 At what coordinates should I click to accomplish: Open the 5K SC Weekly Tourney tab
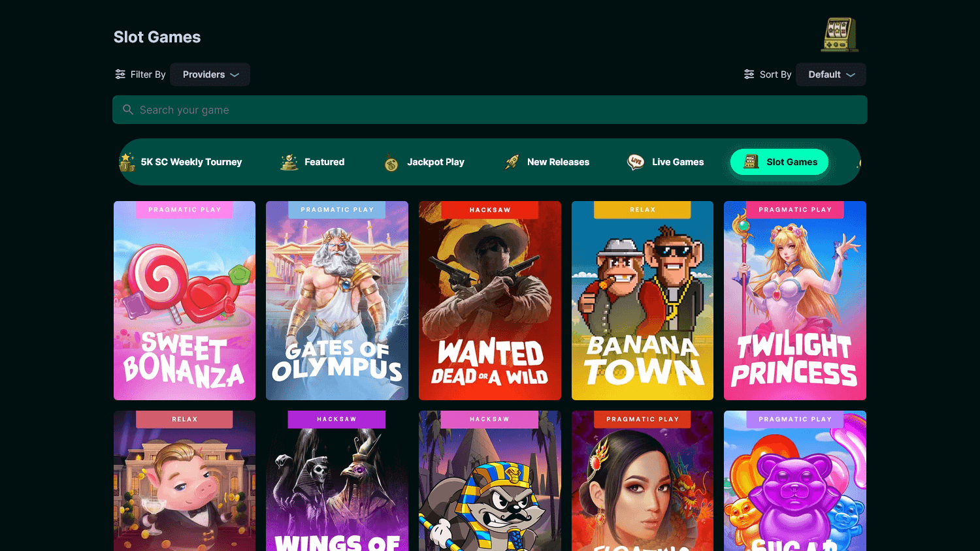[x=181, y=162]
